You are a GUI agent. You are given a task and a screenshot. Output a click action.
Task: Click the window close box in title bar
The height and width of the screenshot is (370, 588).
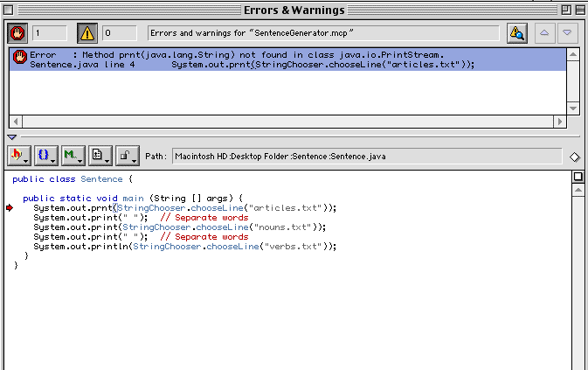8,10
